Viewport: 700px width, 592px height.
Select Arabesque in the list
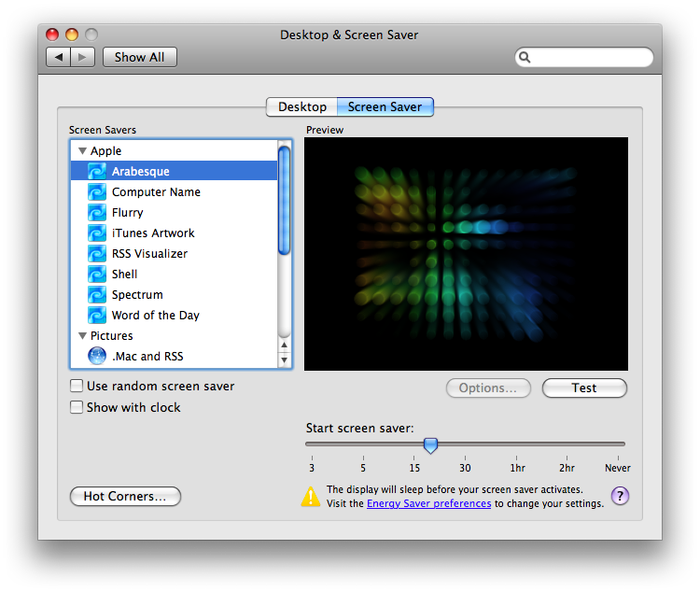click(x=175, y=171)
